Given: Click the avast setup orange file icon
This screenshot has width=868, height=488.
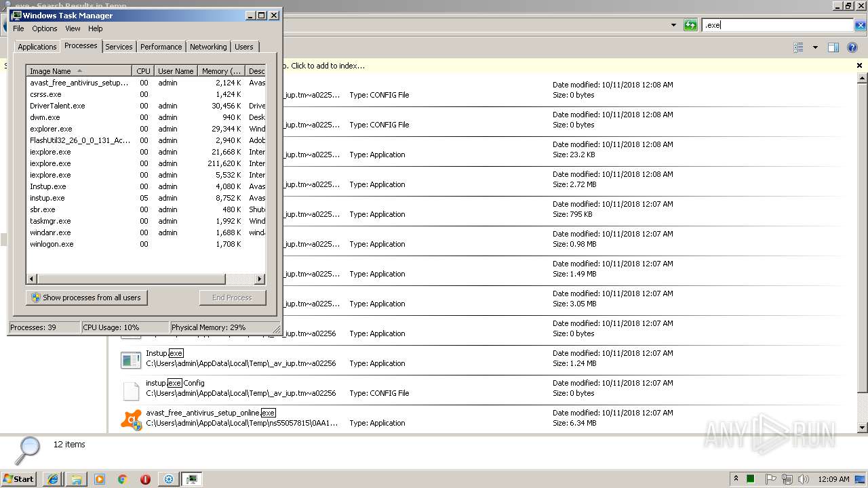Looking at the screenshot, I should pos(131,420).
